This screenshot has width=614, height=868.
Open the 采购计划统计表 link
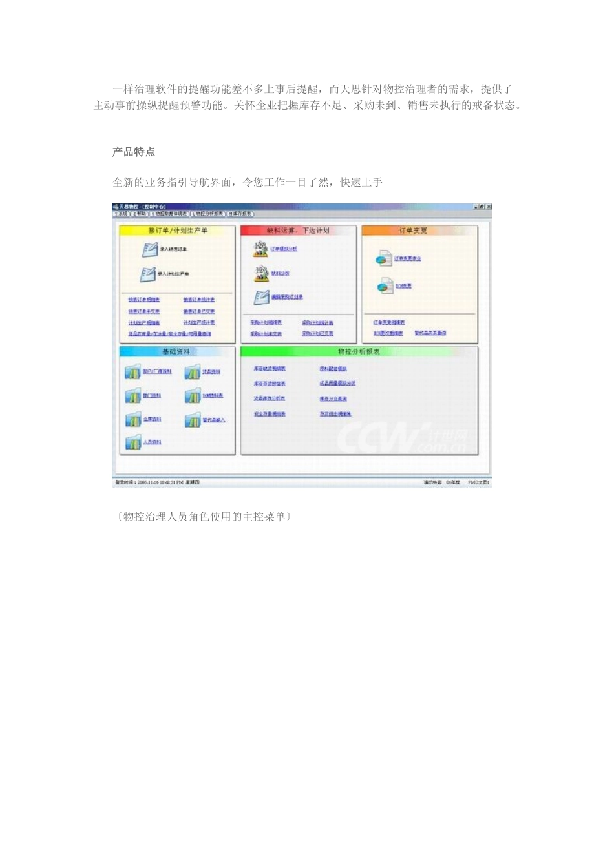[317, 323]
